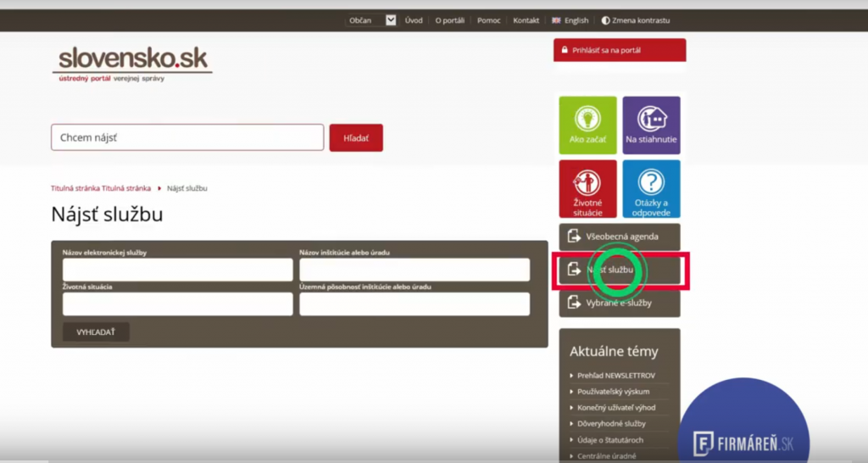
Task: Open Dôveryhodné služby link
Action: pyautogui.click(x=611, y=424)
